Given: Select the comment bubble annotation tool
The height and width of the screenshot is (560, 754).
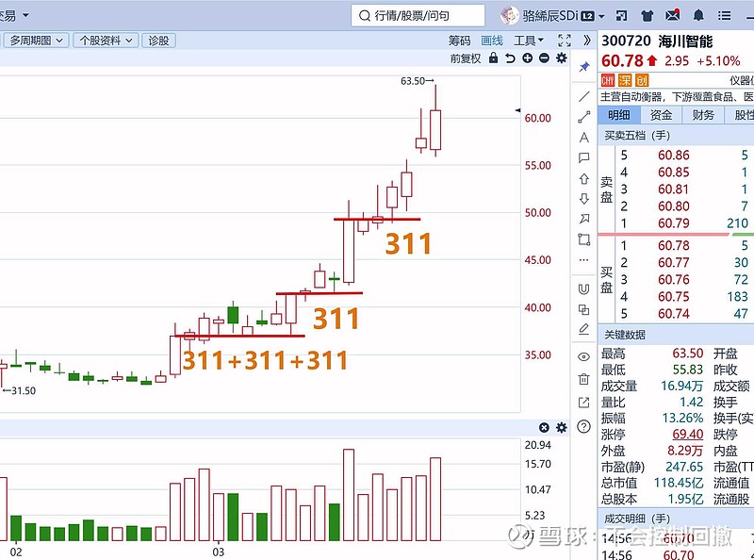Looking at the screenshot, I should [583, 157].
